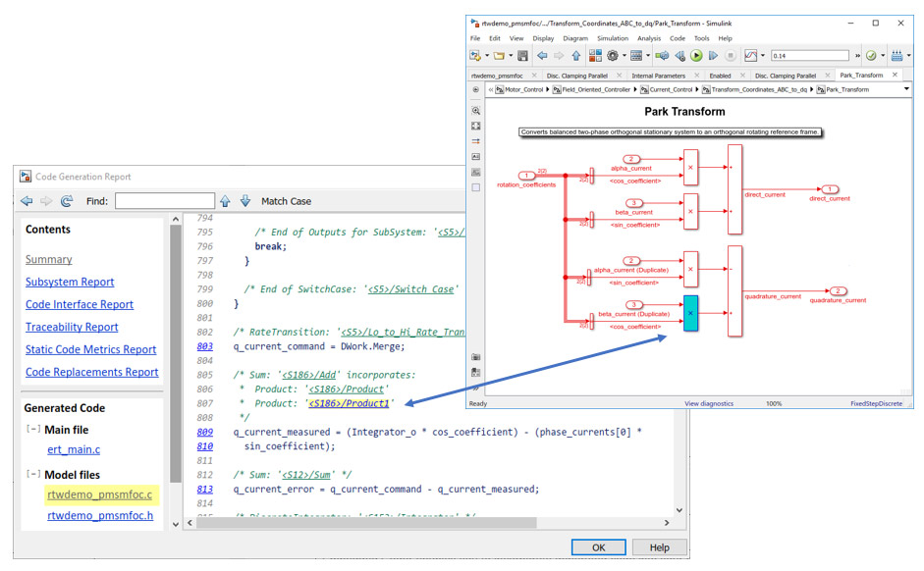924x571 pixels.
Task: Click the OK button in the report dialog
Action: [598, 547]
